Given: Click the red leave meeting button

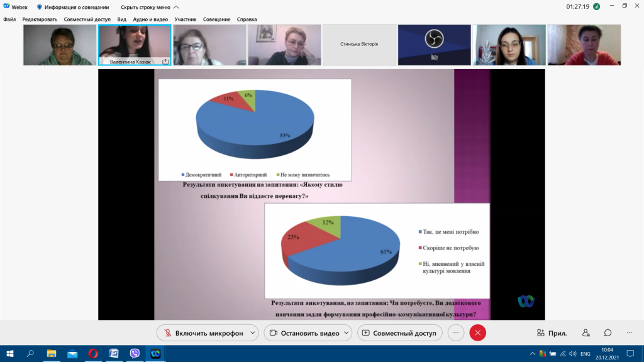Looking at the screenshot, I should coord(478,333).
